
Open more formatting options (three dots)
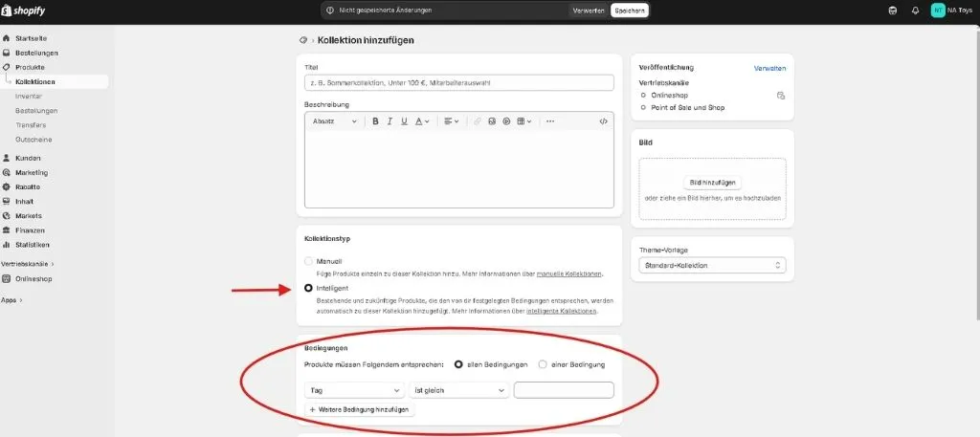click(550, 121)
